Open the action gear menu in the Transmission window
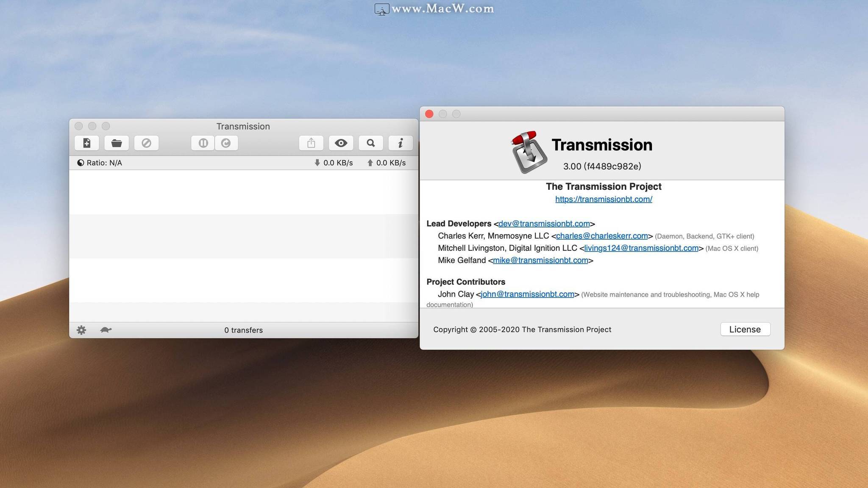The height and width of the screenshot is (488, 868). [x=81, y=330]
